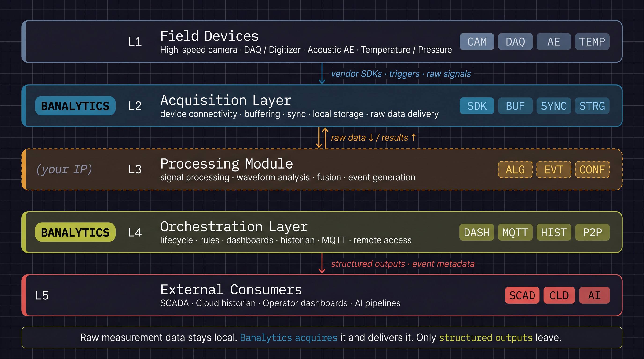Select the P2P chip in L4 row
This screenshot has height=359, width=644.
(592, 232)
